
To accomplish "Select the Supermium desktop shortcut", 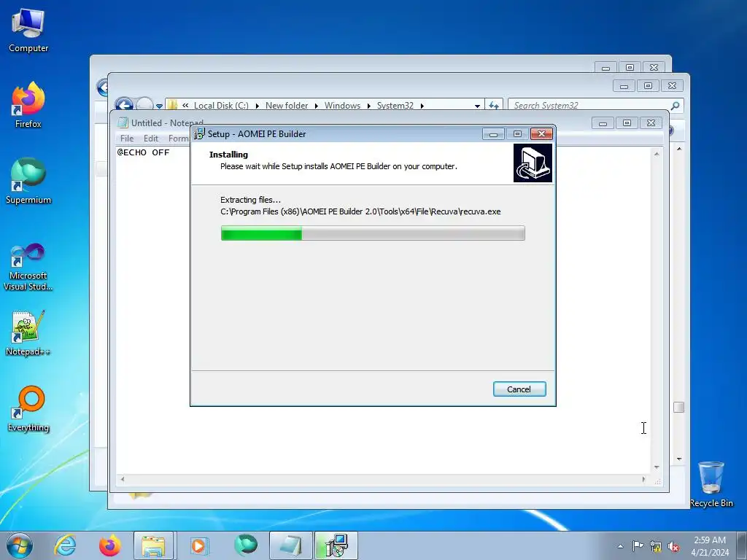I will [28, 181].
